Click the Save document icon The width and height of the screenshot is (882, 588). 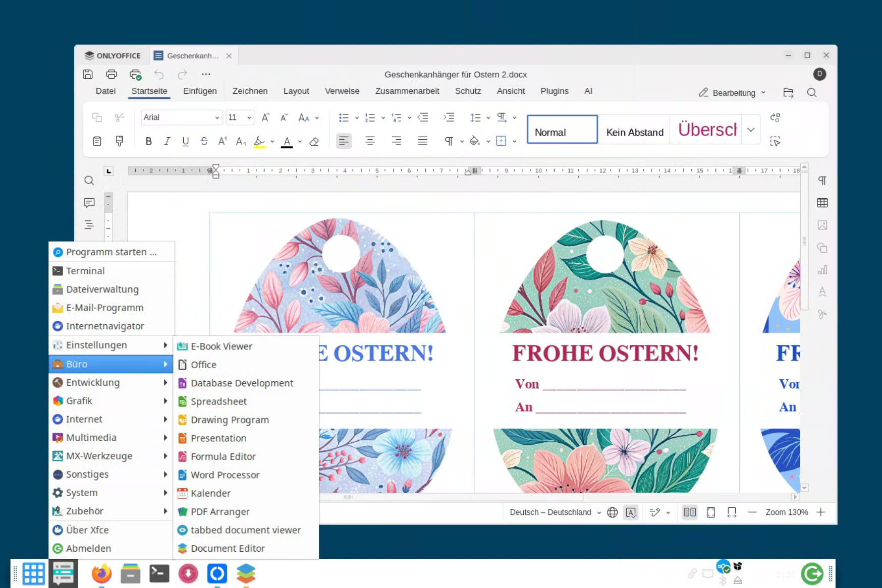(88, 74)
